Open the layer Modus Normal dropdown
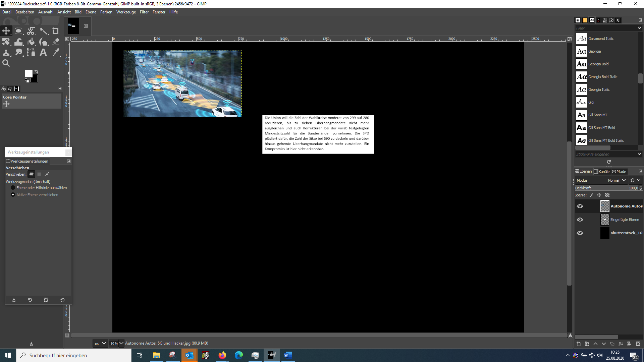The height and width of the screenshot is (362, 644). tap(616, 180)
